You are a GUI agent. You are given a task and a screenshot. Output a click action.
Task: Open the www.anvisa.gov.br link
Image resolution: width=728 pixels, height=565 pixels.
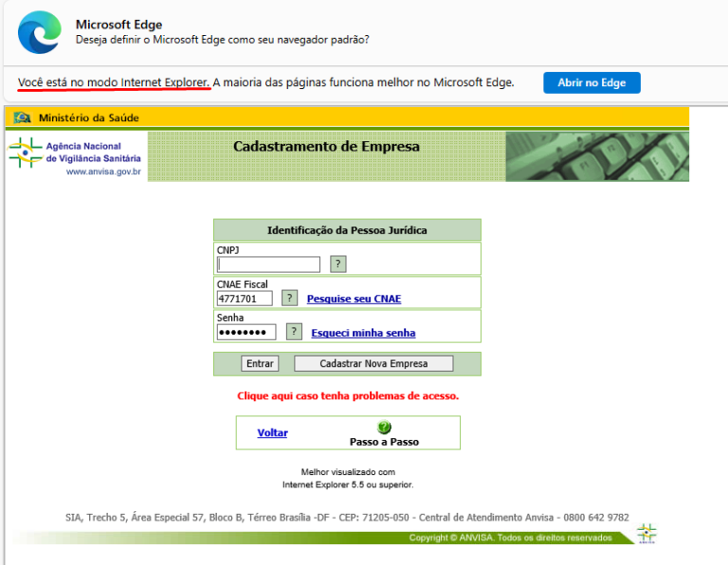point(103,172)
